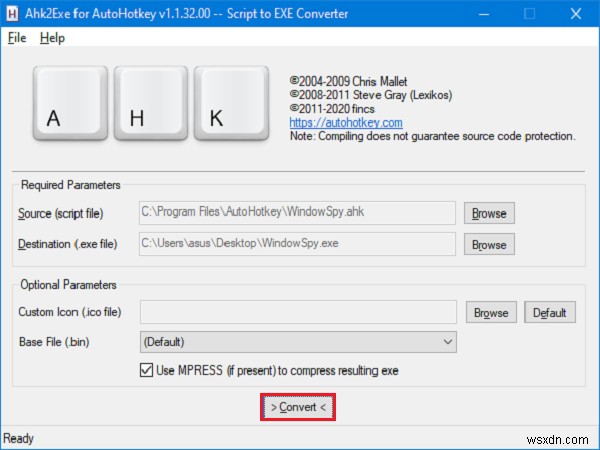Open the autohotkey.com link
This screenshot has width=600, height=450.
coord(346,122)
